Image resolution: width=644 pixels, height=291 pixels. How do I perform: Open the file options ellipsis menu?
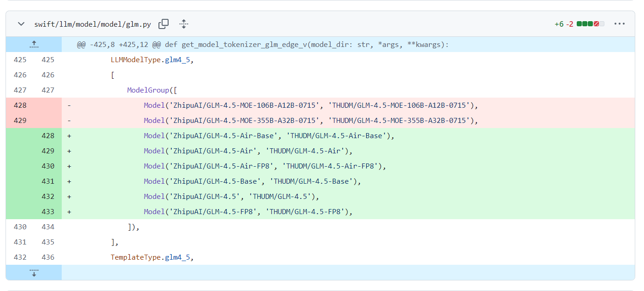(x=619, y=24)
